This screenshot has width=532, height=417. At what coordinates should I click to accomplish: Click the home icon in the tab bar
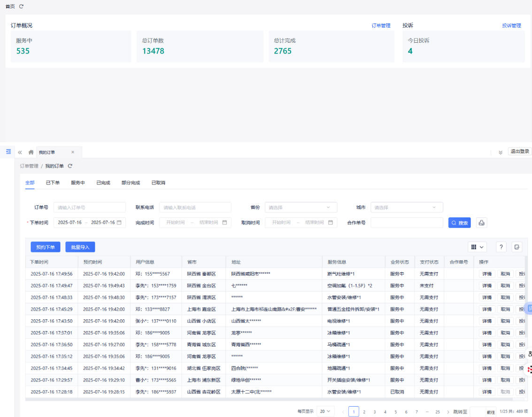click(x=31, y=152)
